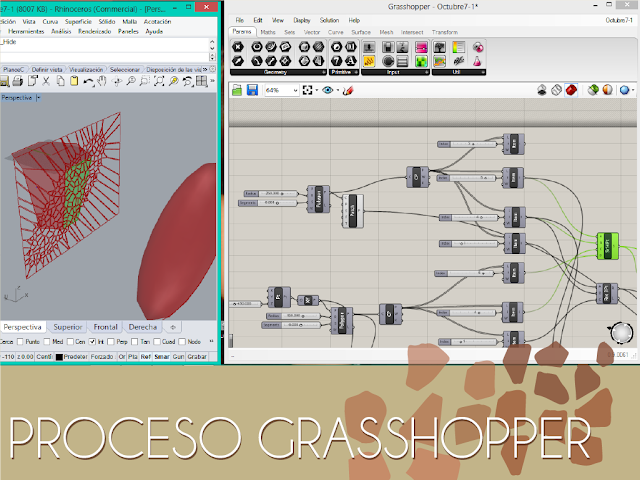This screenshot has width=640, height=480.
Task: Enable the Nodo osnap checkbox
Action: (x=182, y=342)
